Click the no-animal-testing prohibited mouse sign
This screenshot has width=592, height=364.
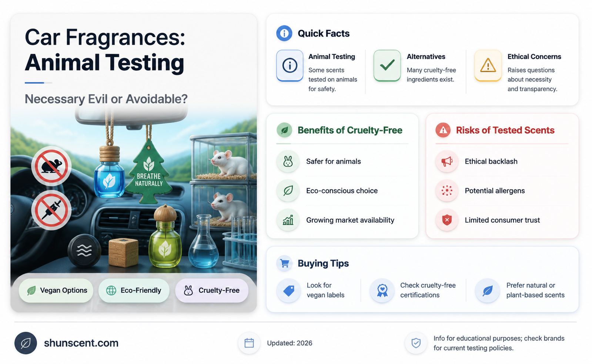point(51,166)
